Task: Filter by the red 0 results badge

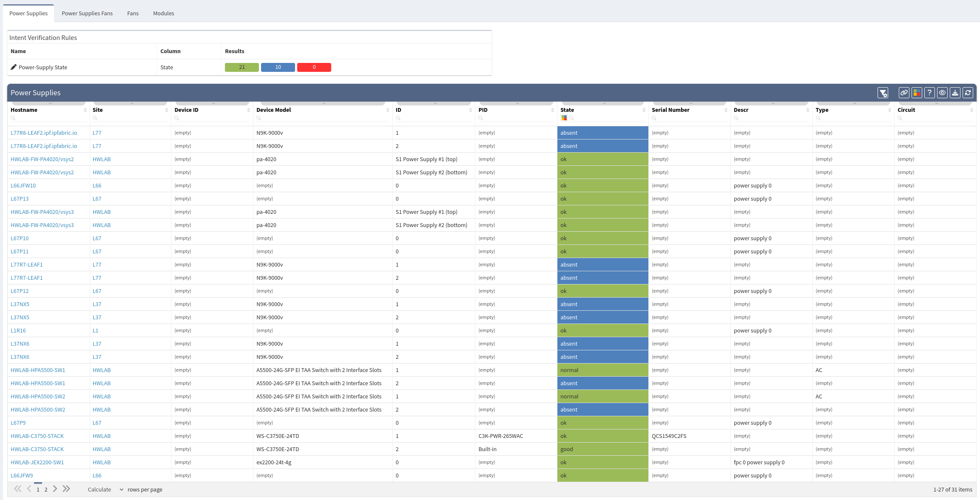Action: click(314, 67)
